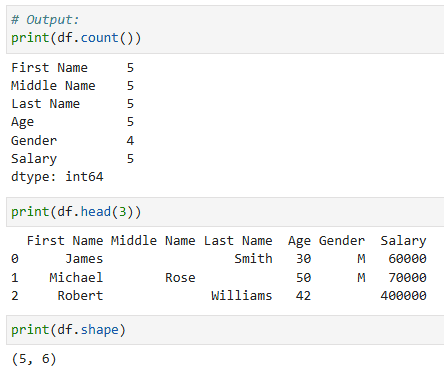Image resolution: width=444 pixels, height=375 pixels.
Task: Click the 400000 salary value
Action: [403, 295]
